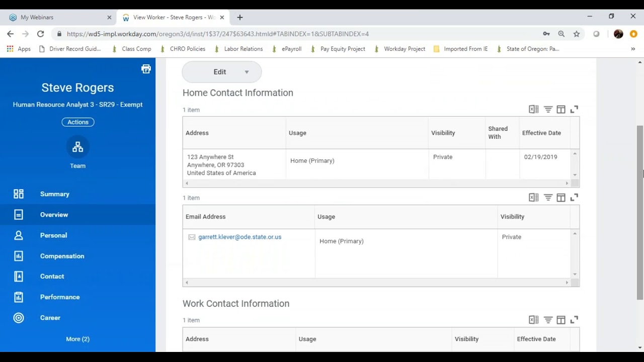Open the Driver Record Guide bookmark

pos(70,49)
